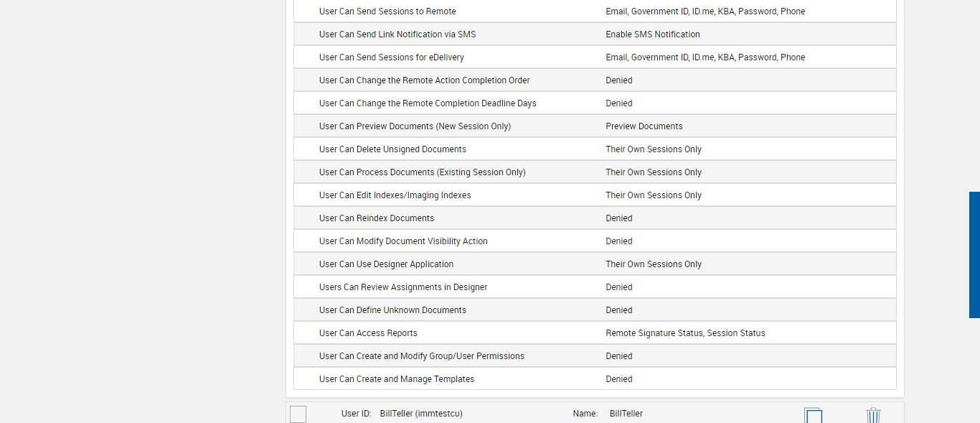Click the copy icon for BillTeller user
Viewport: 980px width, 423px height.
tap(813, 415)
